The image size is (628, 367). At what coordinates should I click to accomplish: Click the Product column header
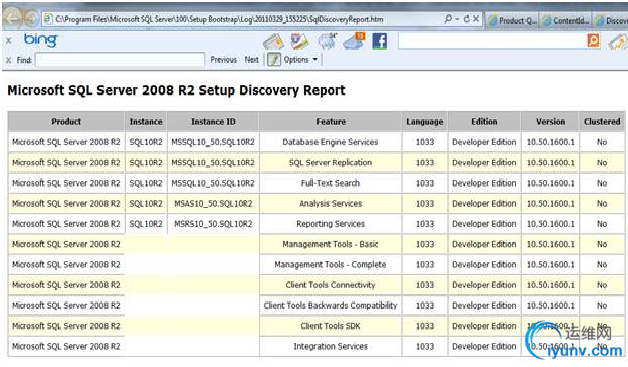(66, 121)
